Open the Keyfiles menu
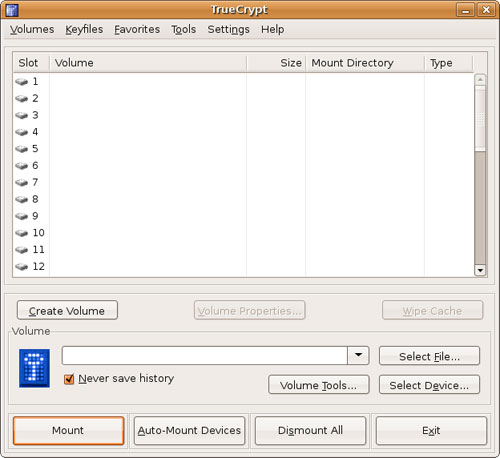 [84, 29]
